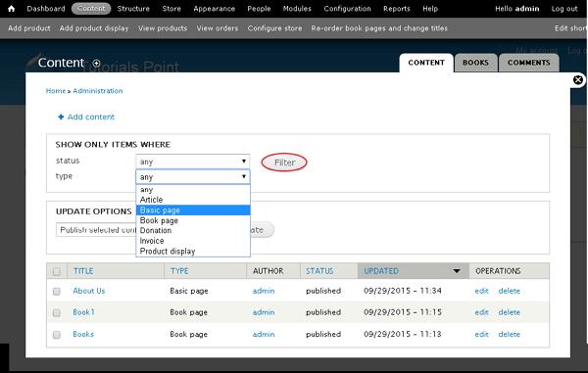Click the Filter button
Viewport: 588px width, 373px height.
tap(284, 163)
